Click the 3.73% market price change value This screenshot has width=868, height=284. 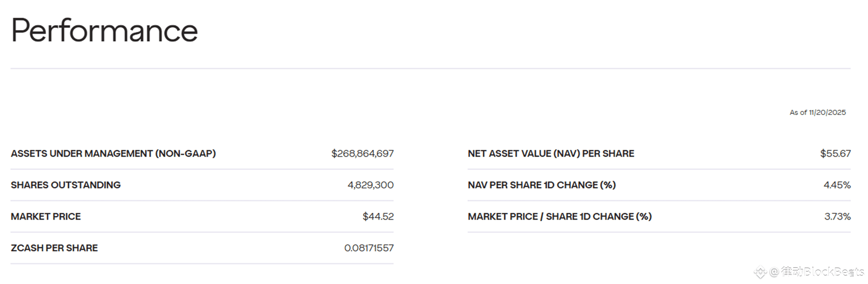coord(837,216)
